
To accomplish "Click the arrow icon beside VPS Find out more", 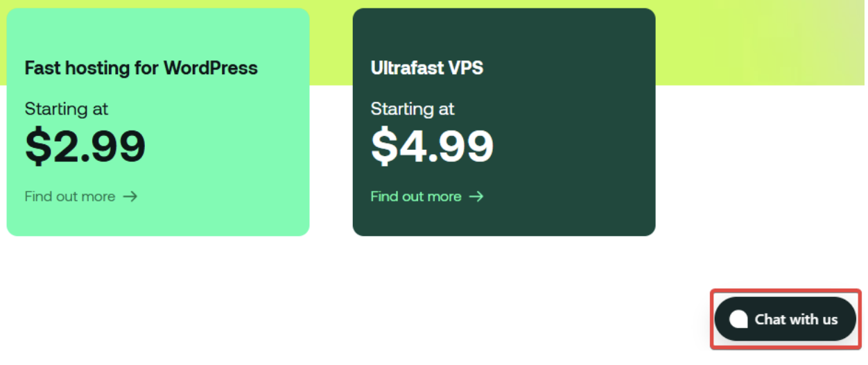I will pos(476,196).
